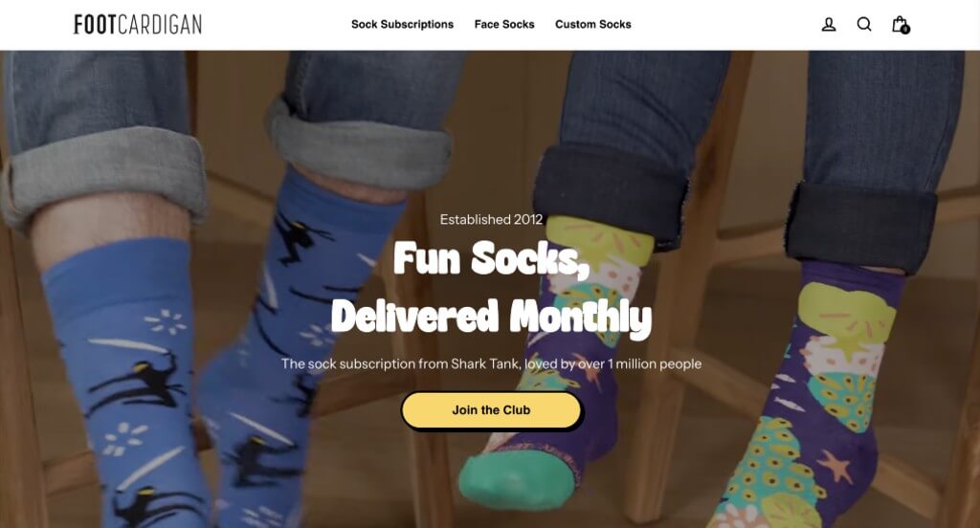Go to Face Socks page
Viewport: 980px width, 528px height.
(x=504, y=24)
